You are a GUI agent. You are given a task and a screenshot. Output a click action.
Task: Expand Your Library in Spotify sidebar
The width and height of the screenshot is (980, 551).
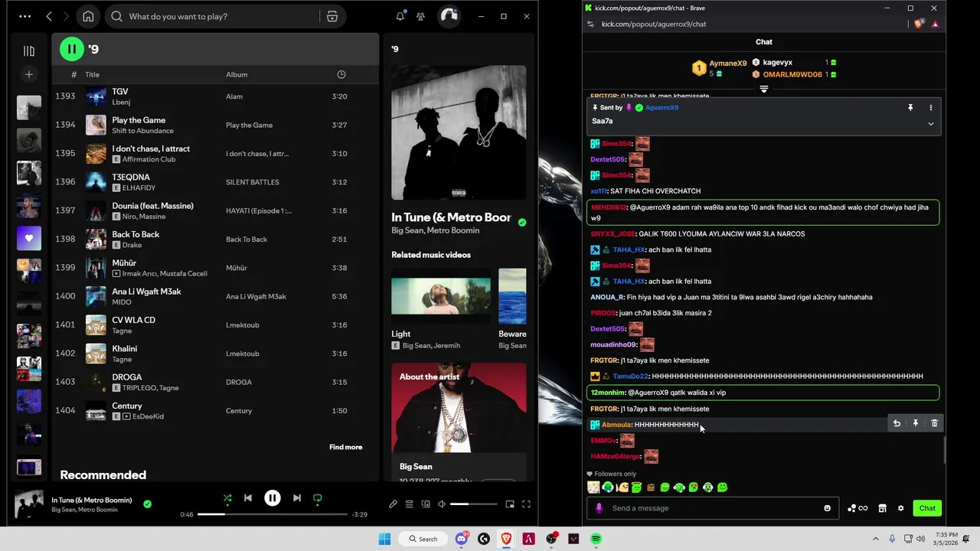[x=29, y=51]
